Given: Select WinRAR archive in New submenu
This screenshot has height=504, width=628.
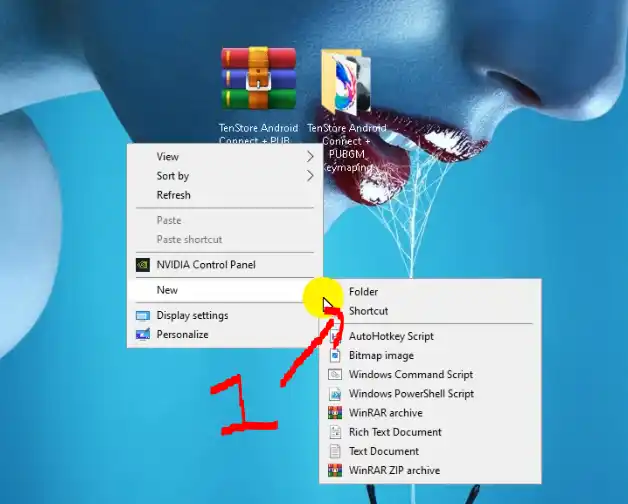Looking at the screenshot, I should (x=385, y=413).
